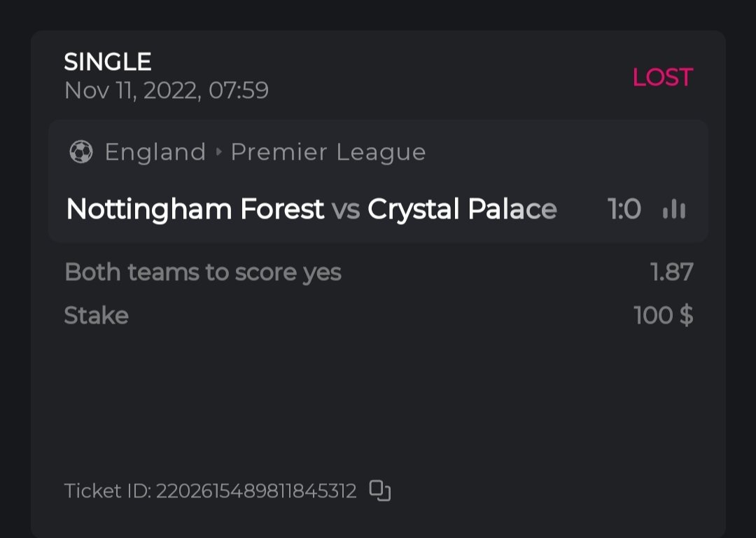The height and width of the screenshot is (538, 756).
Task: Copy the ticket ID with copy icon
Action: point(379,490)
